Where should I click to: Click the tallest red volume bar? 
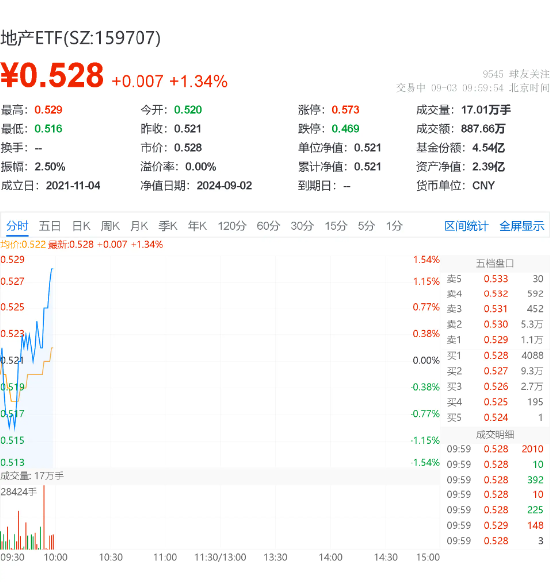point(44,518)
